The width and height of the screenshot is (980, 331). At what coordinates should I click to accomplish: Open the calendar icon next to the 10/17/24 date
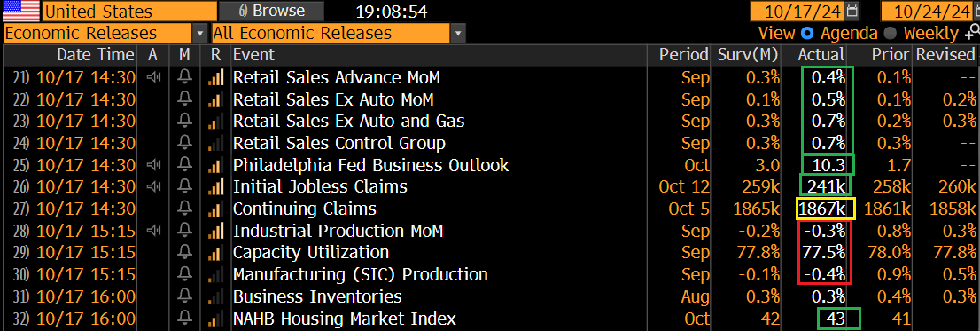852,11
